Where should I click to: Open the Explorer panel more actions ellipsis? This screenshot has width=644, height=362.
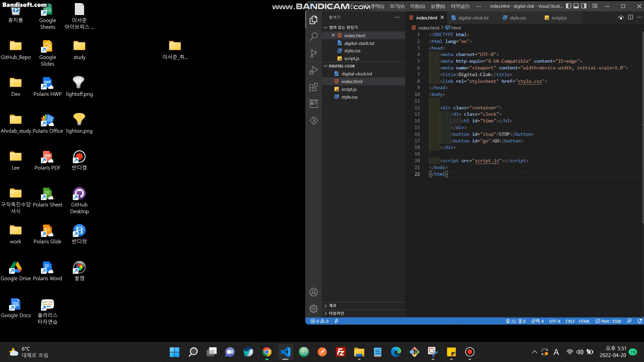tap(397, 17)
